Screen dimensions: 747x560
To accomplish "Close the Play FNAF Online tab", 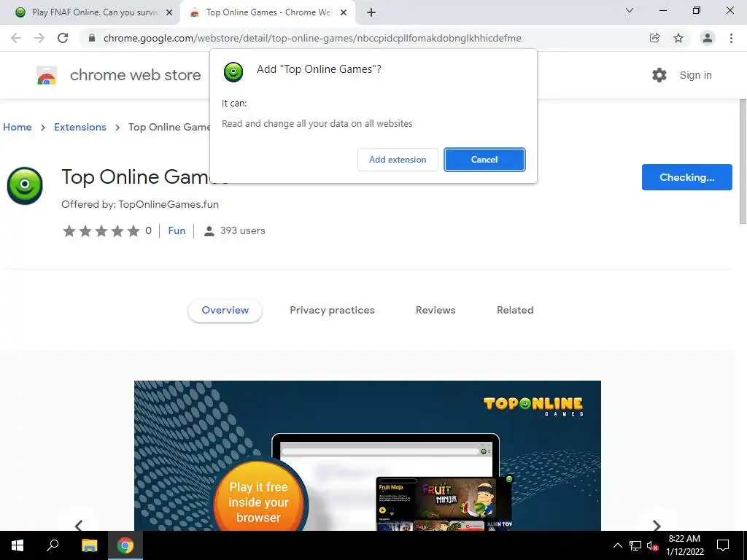I will (169, 12).
